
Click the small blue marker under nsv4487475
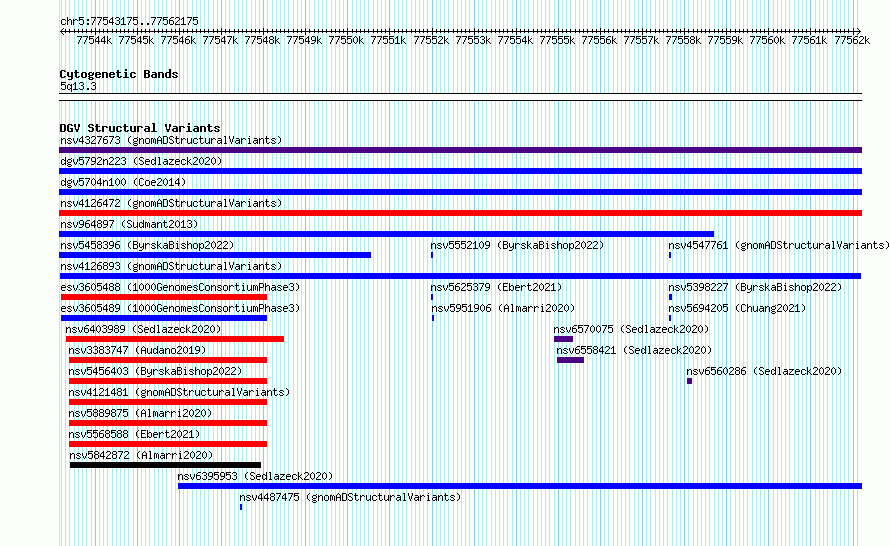(241, 507)
